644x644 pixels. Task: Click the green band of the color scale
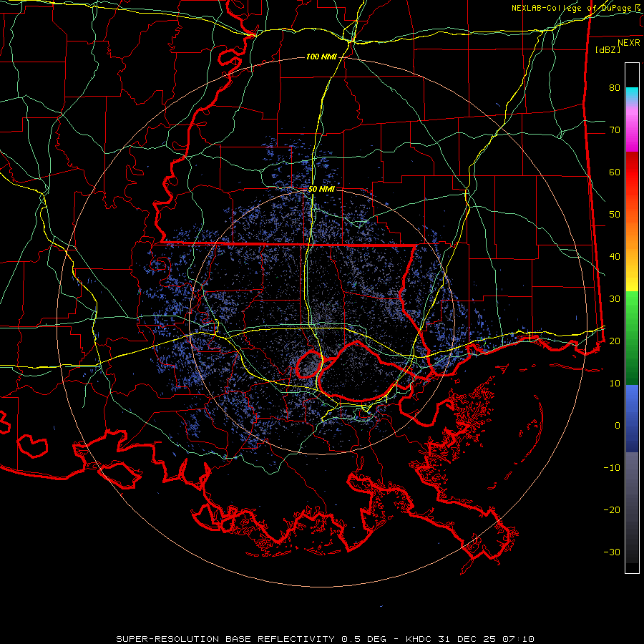pyautogui.click(x=632, y=338)
